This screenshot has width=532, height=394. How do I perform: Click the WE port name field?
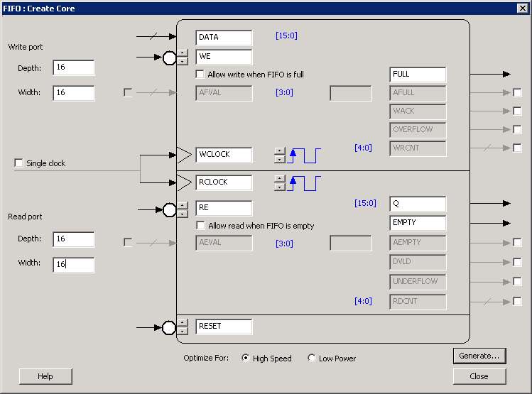[224, 57]
